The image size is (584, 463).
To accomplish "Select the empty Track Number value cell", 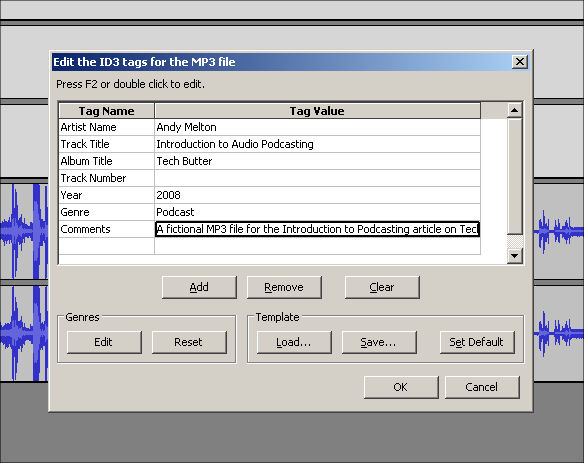I will pyautogui.click(x=317, y=178).
